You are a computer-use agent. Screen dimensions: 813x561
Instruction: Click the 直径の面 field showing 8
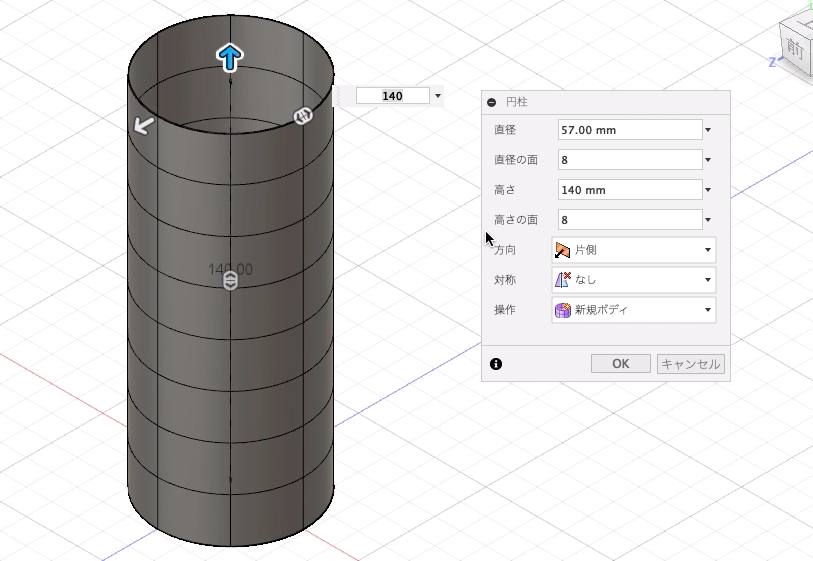630,160
